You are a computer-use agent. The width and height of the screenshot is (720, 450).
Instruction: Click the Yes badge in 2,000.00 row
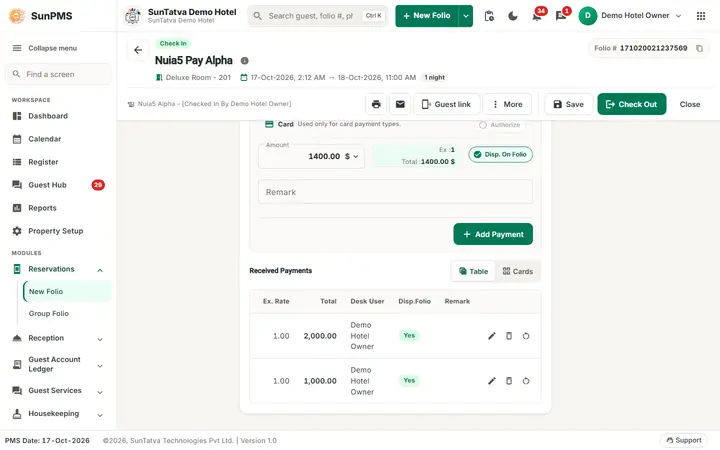[409, 336]
